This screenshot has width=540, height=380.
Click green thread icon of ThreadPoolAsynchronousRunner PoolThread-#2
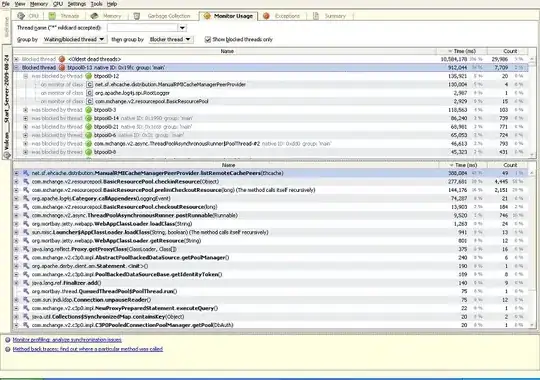pyautogui.click(x=89, y=144)
